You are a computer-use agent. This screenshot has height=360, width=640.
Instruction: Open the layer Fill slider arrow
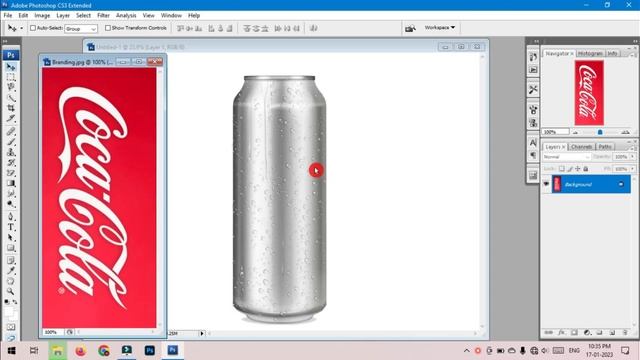[x=633, y=169]
